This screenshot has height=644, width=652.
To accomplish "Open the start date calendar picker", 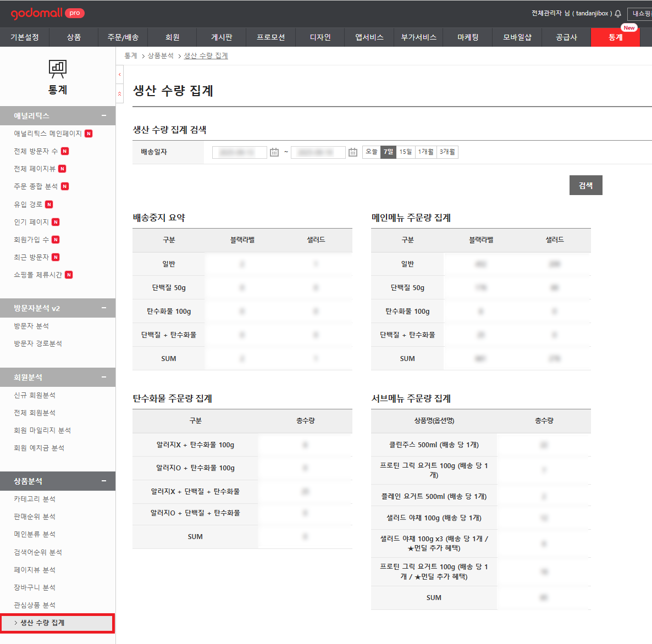I will pyautogui.click(x=274, y=152).
